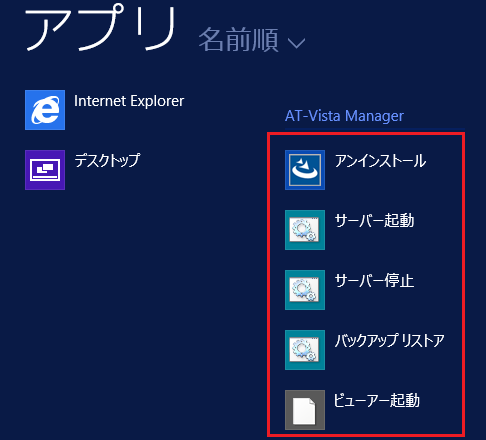The image size is (486, 440).
Task: Choose the サーバー停止 text entry
Action: coord(374,281)
